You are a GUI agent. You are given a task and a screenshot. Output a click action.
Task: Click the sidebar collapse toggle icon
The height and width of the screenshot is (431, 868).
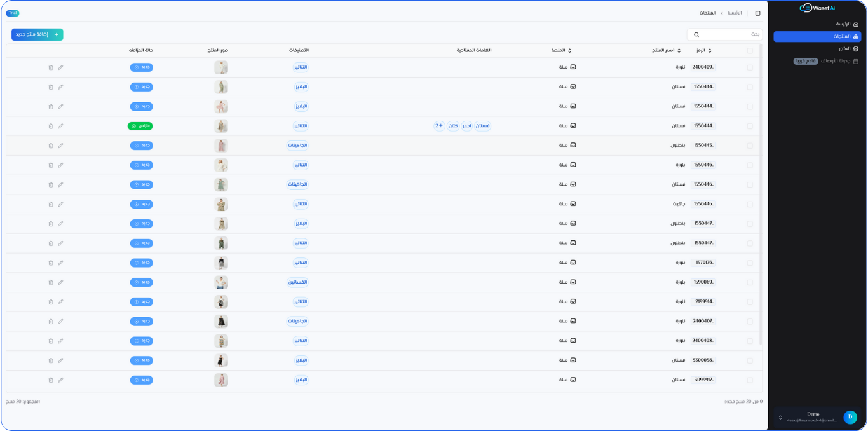pyautogui.click(x=757, y=13)
